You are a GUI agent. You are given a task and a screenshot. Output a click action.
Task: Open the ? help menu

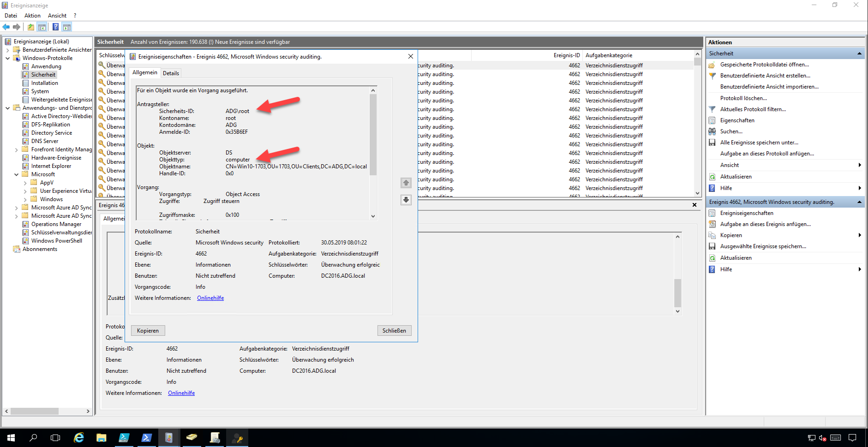75,16
